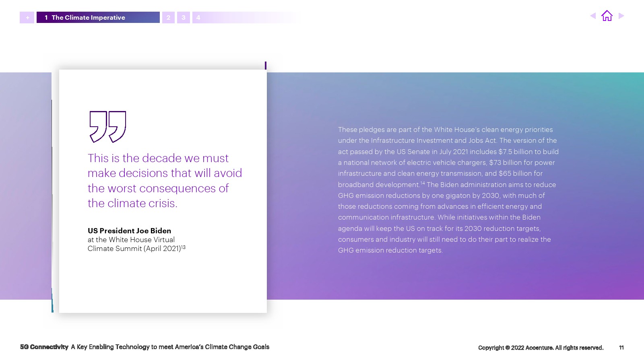Click the home icon in the top right

[607, 16]
